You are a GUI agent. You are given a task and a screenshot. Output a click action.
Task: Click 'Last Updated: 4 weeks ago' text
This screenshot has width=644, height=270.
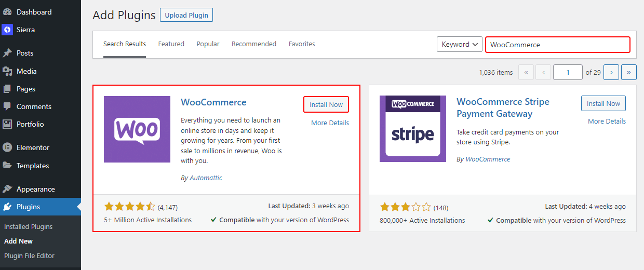(x=585, y=207)
